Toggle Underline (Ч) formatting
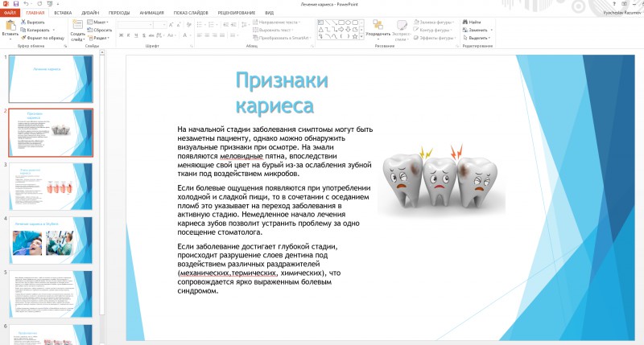The height and width of the screenshot is (345, 644). (x=136, y=35)
